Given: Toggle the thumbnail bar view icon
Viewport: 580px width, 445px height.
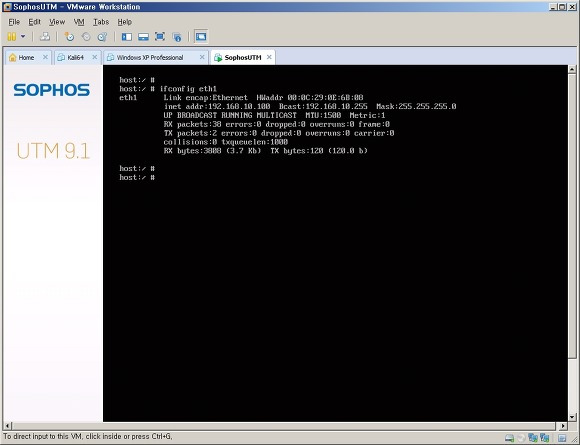Looking at the screenshot, I should (x=143, y=37).
